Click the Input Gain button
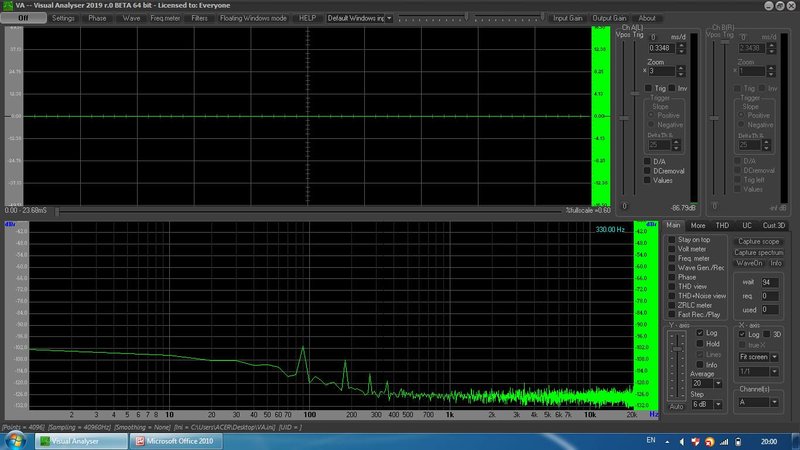 pos(568,18)
